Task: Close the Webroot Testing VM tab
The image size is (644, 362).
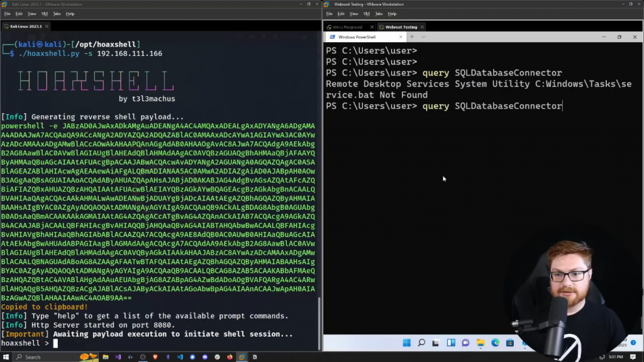Action: 422,27
